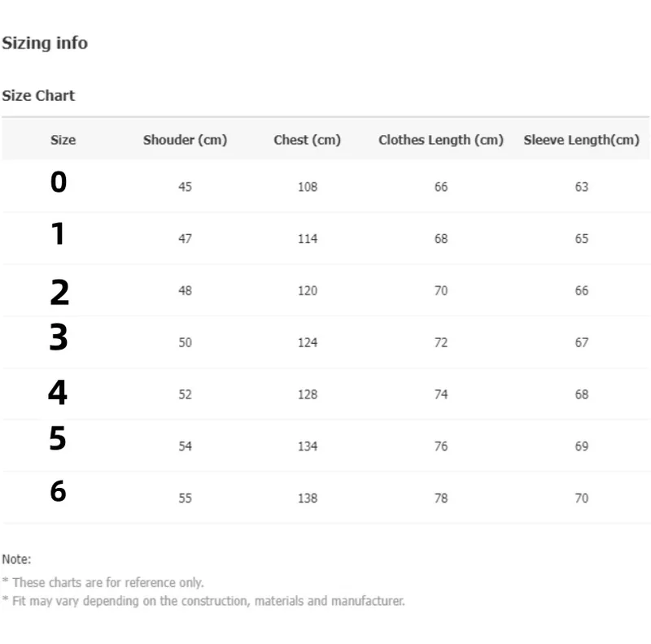Select the Shouder (cm) column header
Viewport: 651px width, 644px height.
[186, 140]
